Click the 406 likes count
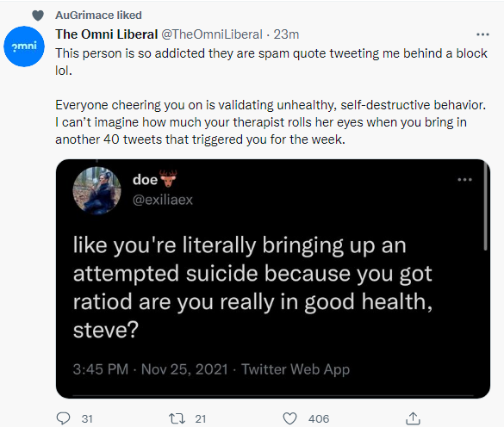 pos(319,418)
